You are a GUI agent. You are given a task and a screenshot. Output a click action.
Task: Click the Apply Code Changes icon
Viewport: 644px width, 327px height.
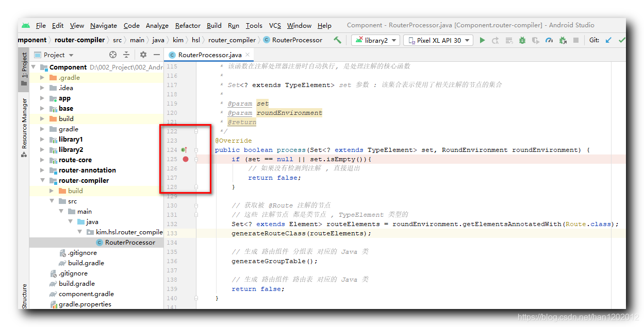click(x=509, y=40)
